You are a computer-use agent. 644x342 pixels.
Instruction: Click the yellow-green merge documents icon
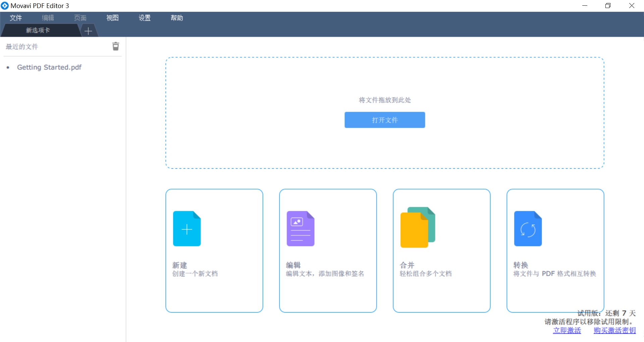pos(417,227)
